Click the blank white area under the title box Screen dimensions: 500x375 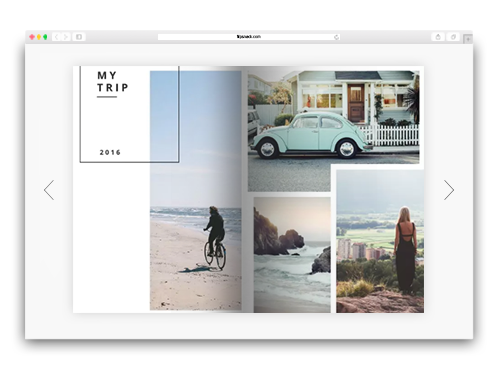point(111,237)
